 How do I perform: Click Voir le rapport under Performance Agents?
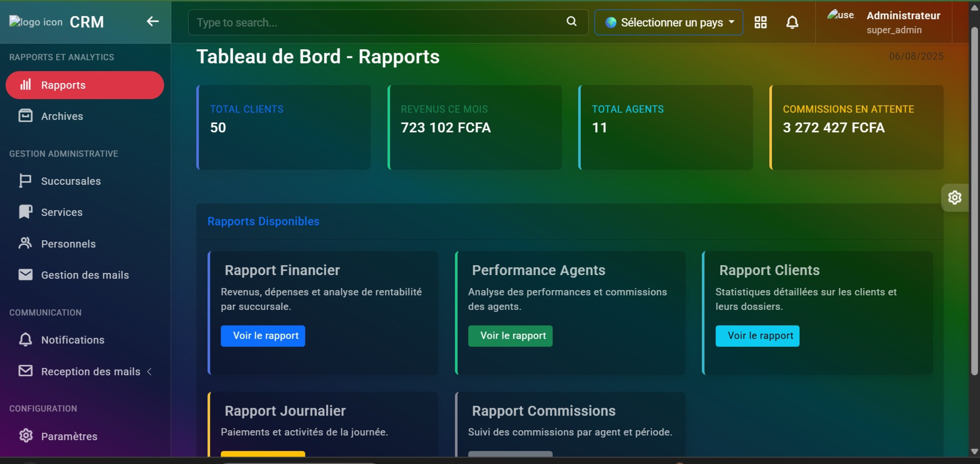click(x=510, y=335)
